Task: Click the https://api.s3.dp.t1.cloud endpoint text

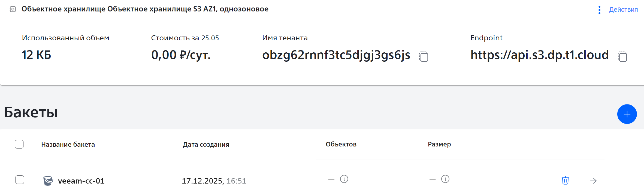Action: coord(539,55)
